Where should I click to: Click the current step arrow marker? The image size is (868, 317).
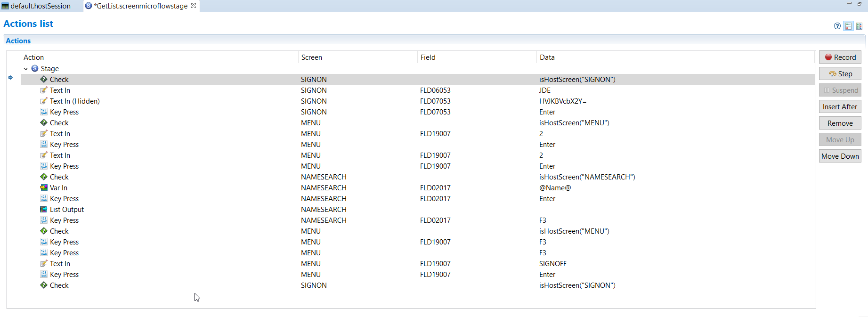coord(10,78)
